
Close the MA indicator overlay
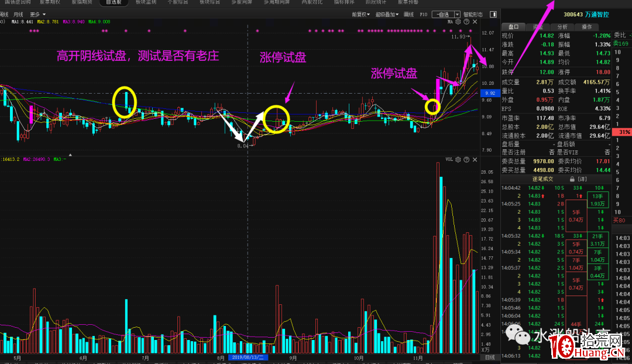(475, 22)
